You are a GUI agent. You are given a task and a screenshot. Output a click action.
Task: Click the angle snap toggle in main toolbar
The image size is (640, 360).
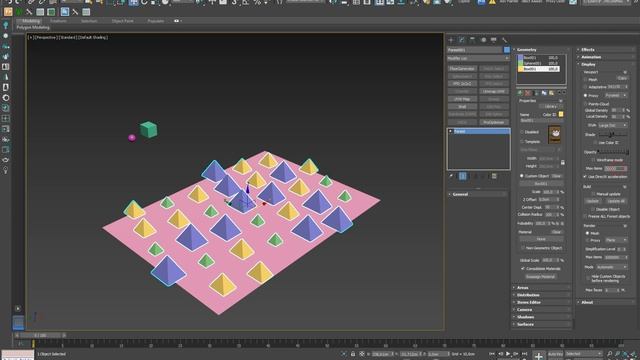pos(245,2)
